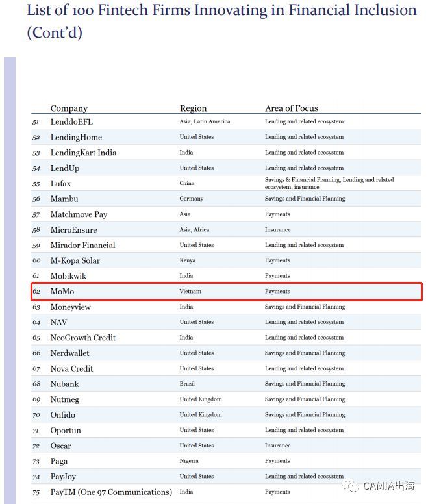The width and height of the screenshot is (428, 504).
Task: Click the M-Kopa Solar row name
Action: click(75, 260)
